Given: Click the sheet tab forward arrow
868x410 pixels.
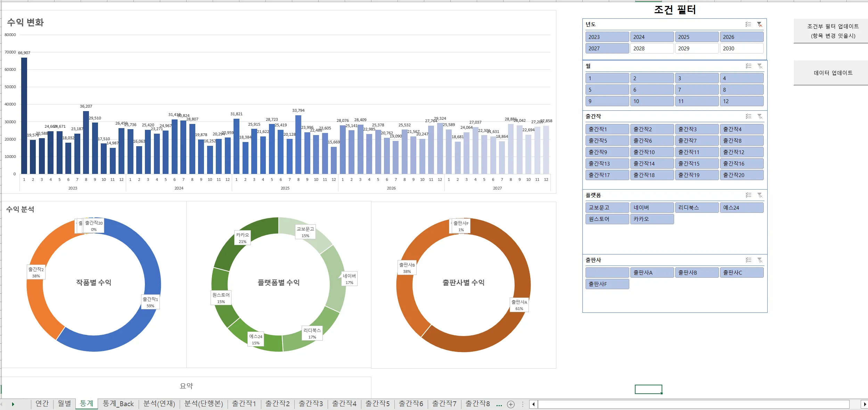Looking at the screenshot, I should click(13, 404).
